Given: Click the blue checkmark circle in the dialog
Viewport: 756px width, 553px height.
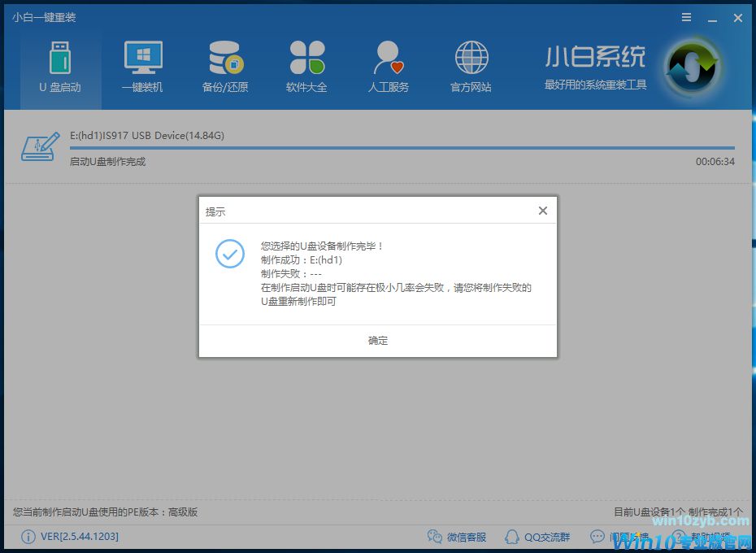Looking at the screenshot, I should [230, 255].
